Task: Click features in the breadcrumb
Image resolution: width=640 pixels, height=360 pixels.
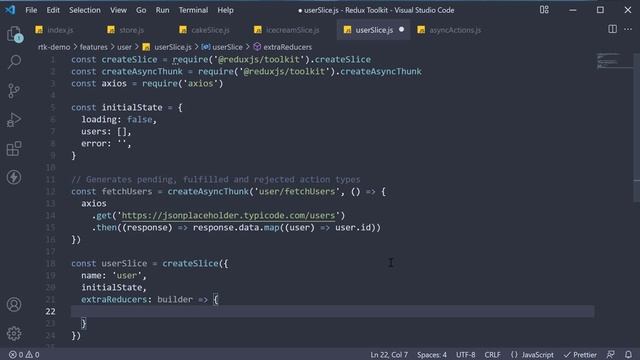Action: (x=93, y=47)
